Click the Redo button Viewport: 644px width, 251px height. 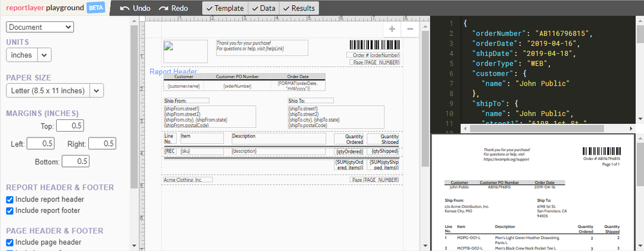tap(173, 8)
